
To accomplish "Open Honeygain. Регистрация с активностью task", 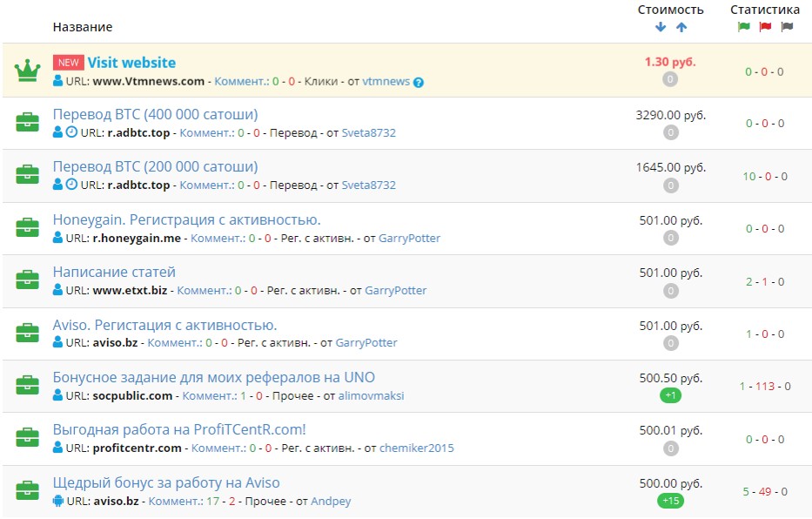I will pos(187,220).
